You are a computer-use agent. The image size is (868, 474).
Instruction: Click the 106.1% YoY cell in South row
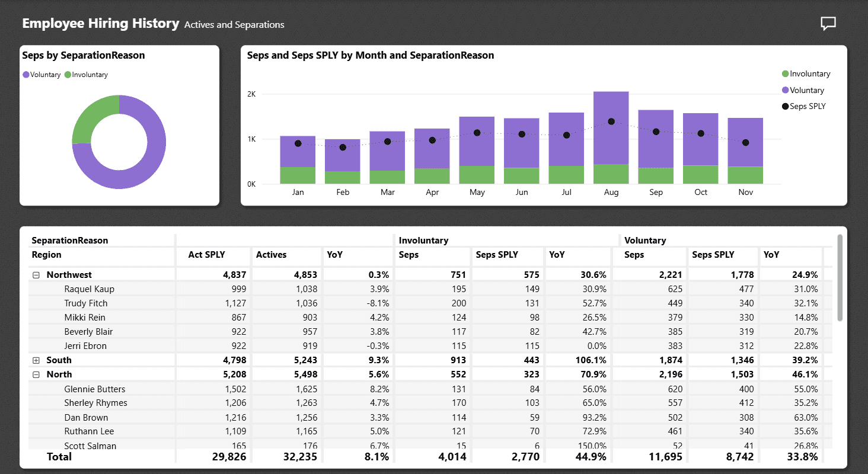pos(590,360)
